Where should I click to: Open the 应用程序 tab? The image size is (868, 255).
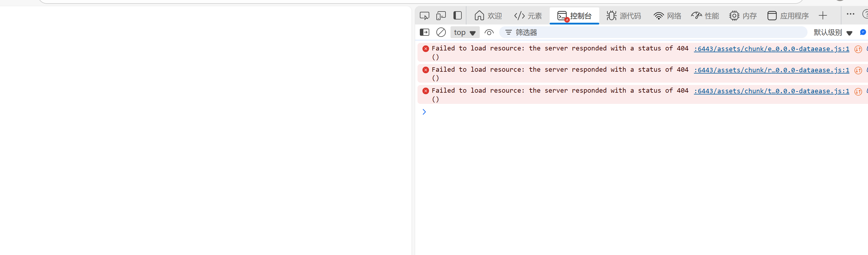coord(788,16)
